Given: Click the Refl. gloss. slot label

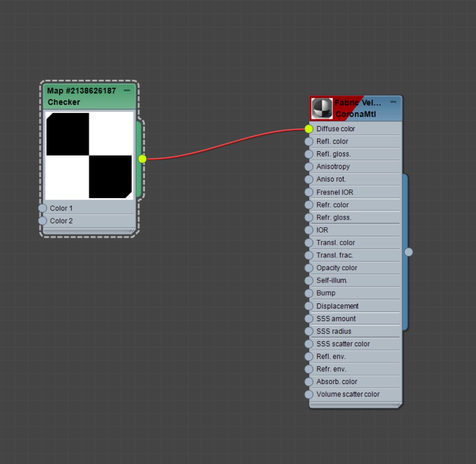Looking at the screenshot, I should point(334,154).
